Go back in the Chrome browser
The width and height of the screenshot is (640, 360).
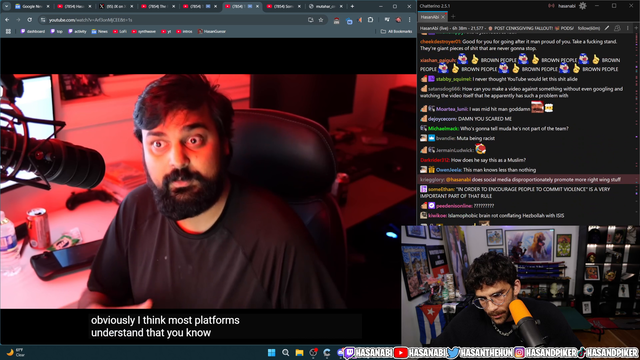[x=7, y=20]
